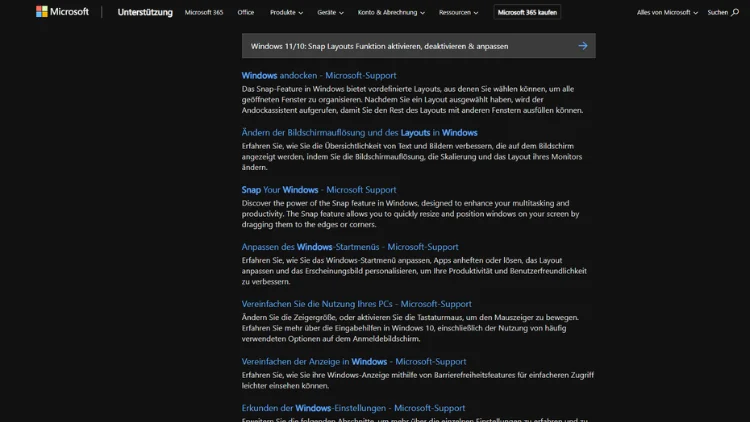Click the description about 'Barrierefreiheitsfeatures'

click(x=418, y=380)
